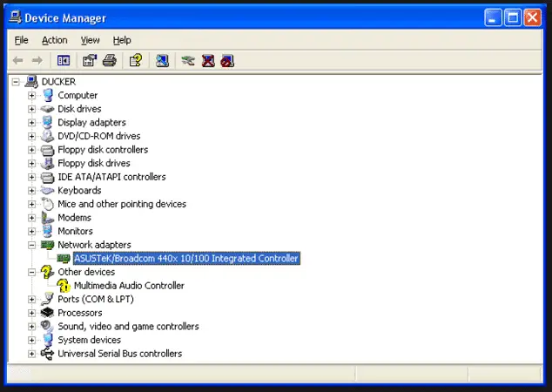Expand the Processors node
Screen dimensions: 552x392
pos(31,313)
